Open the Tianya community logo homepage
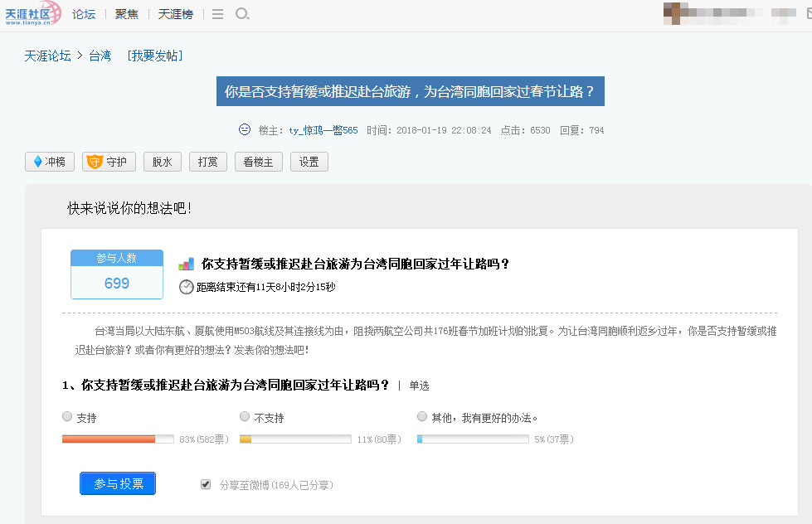Screen dimensions: 812x524 (x=32, y=13)
